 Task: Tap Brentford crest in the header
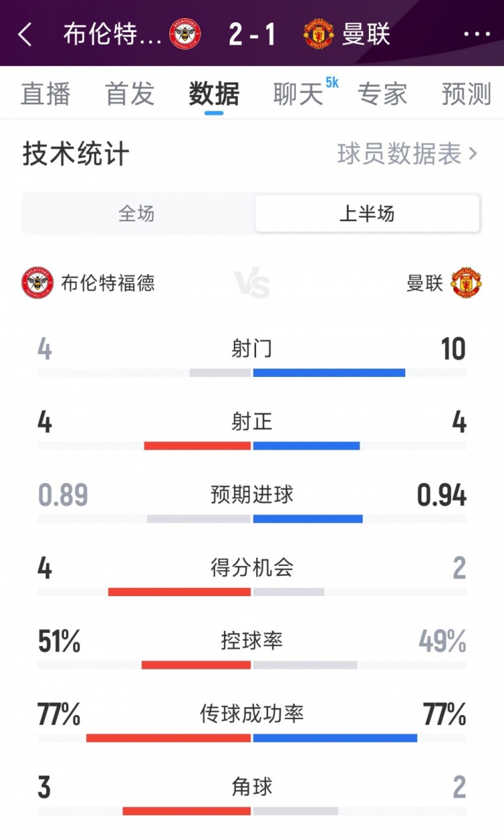tap(185, 34)
